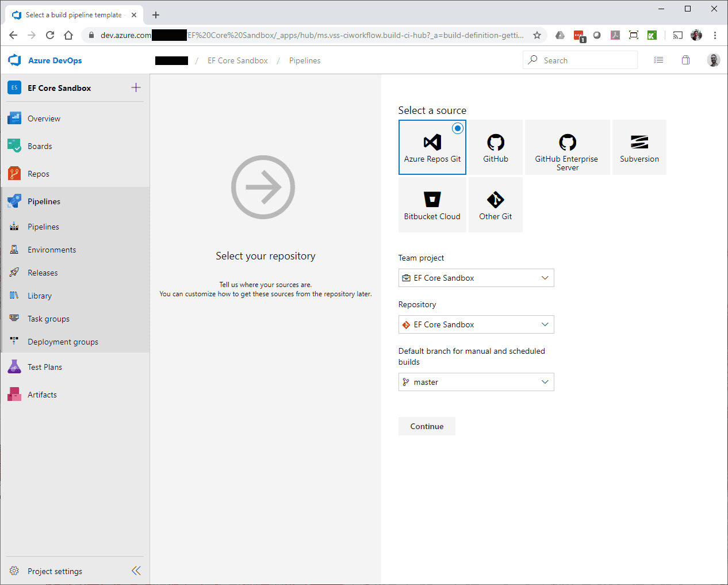
Task: Select Bitbucket Cloud as source
Action: click(432, 205)
